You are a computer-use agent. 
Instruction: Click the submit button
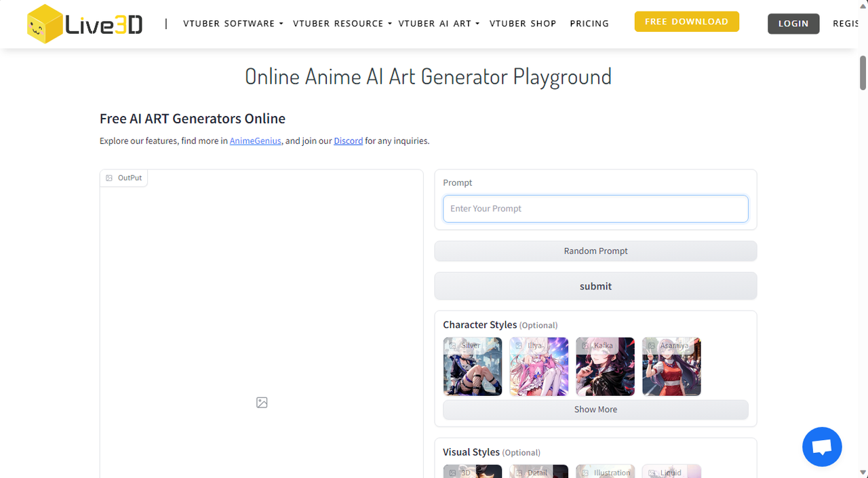coord(595,286)
